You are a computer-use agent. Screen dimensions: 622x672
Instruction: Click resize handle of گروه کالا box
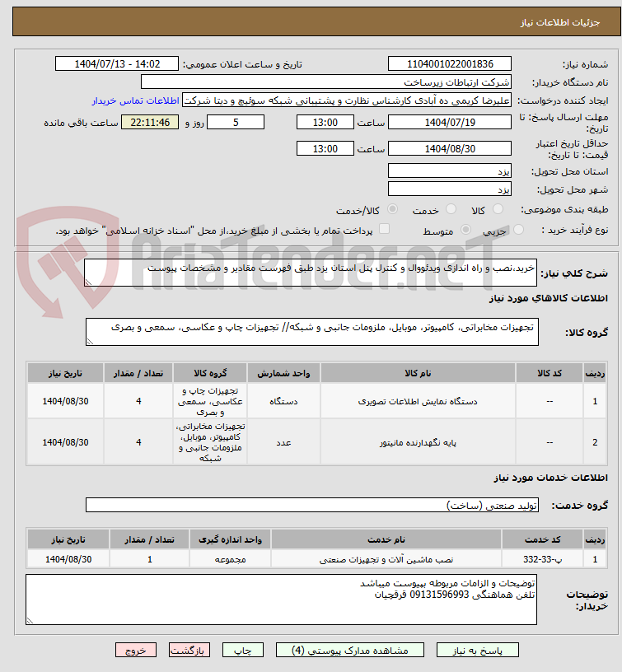point(90,341)
